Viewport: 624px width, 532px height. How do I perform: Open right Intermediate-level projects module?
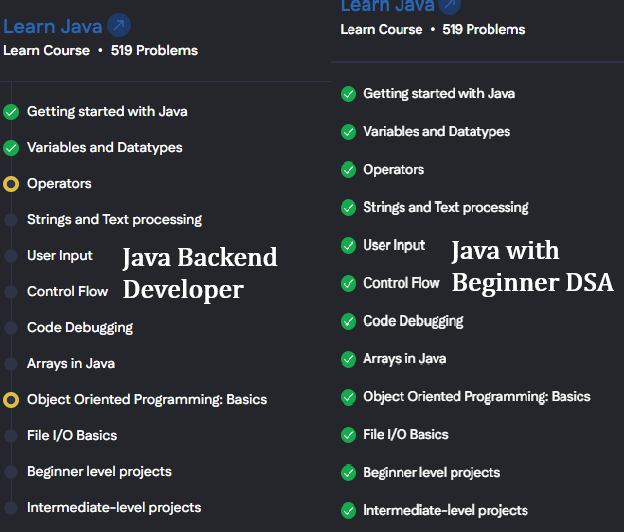pyautogui.click(x=445, y=511)
